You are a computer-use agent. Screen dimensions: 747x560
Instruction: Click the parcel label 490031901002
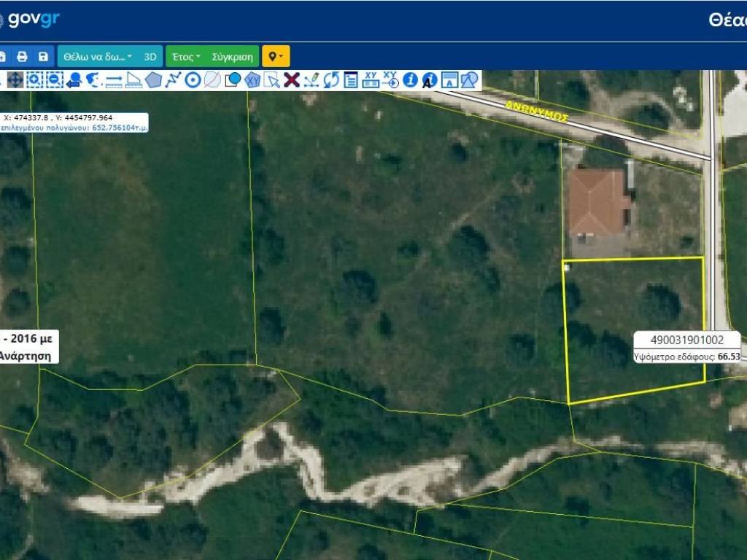(x=686, y=340)
